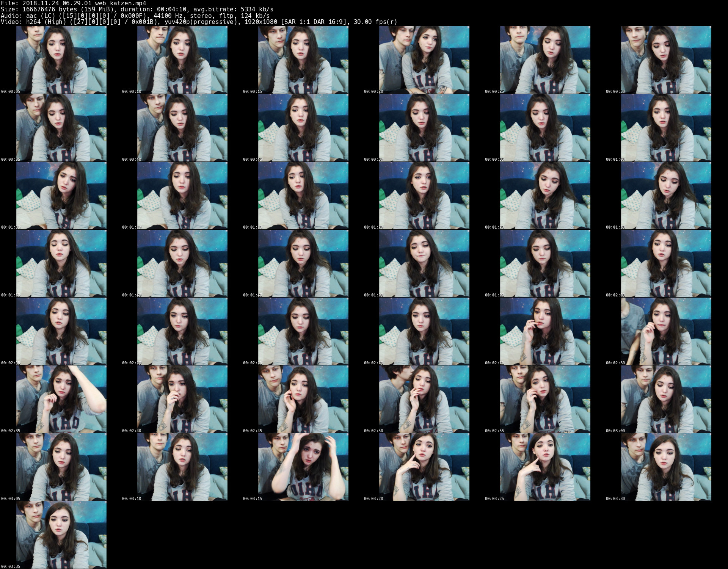Pick the thumbnail timestamped 00:01:55
728x569 pixels.
tap(545, 263)
